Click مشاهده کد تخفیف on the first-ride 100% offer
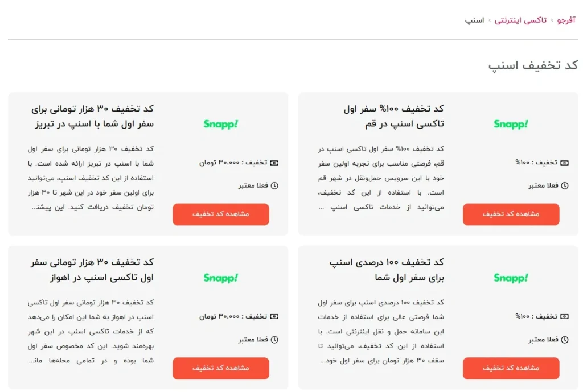 click(x=511, y=368)
